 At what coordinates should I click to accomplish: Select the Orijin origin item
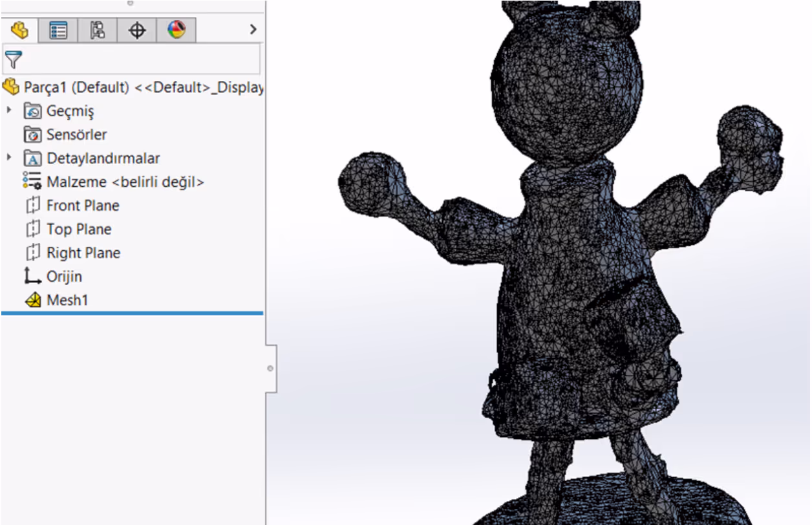point(64,277)
